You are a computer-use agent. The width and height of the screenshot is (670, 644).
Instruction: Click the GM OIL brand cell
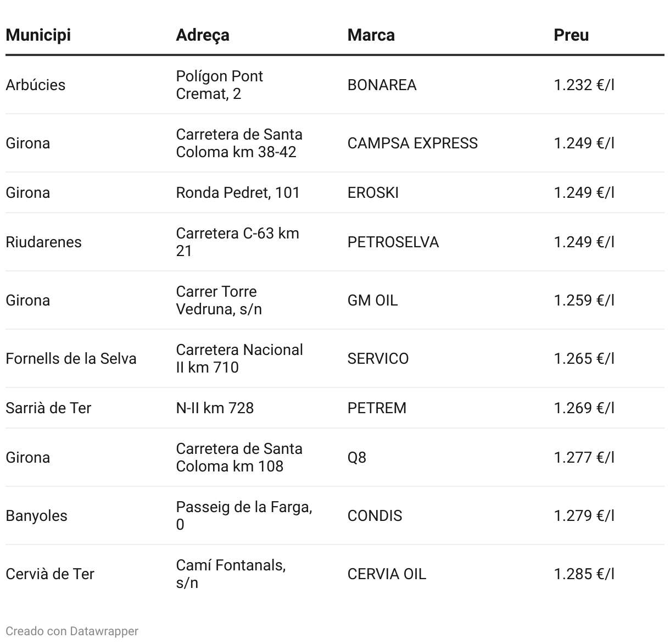tap(373, 301)
